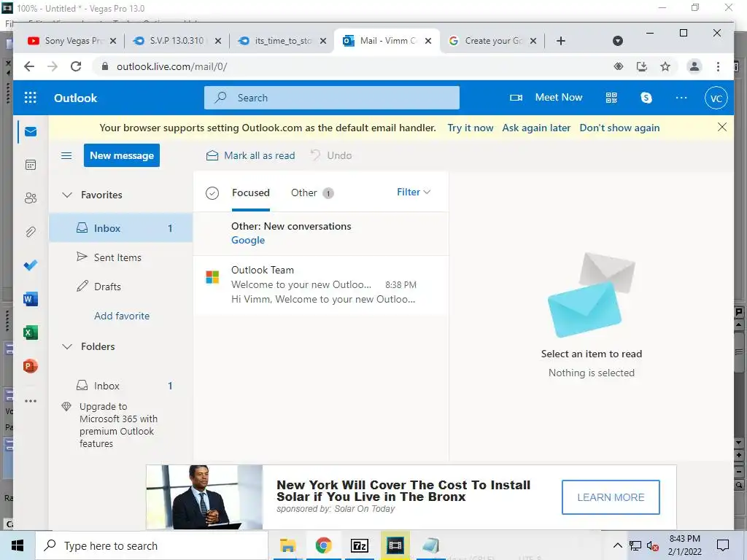
Task: Collapse the Folders section
Action: [67, 346]
